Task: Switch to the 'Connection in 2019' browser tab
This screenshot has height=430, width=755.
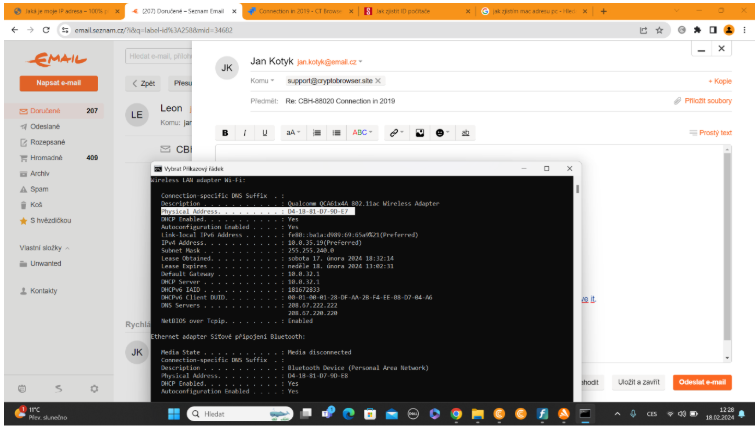Action: tap(299, 11)
